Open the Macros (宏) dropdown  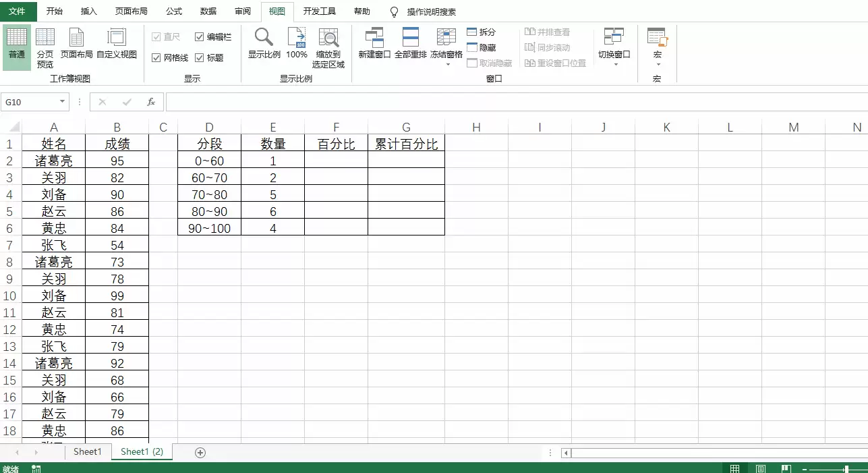point(657,47)
